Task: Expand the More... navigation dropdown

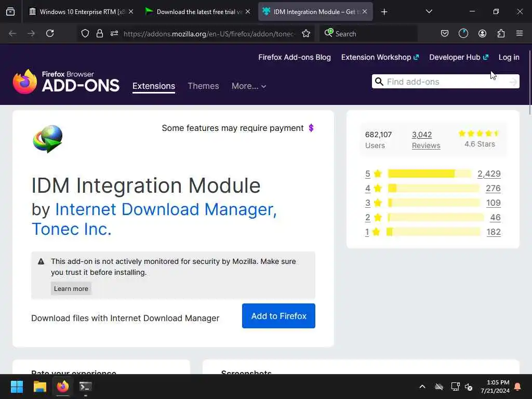Action: [249, 86]
